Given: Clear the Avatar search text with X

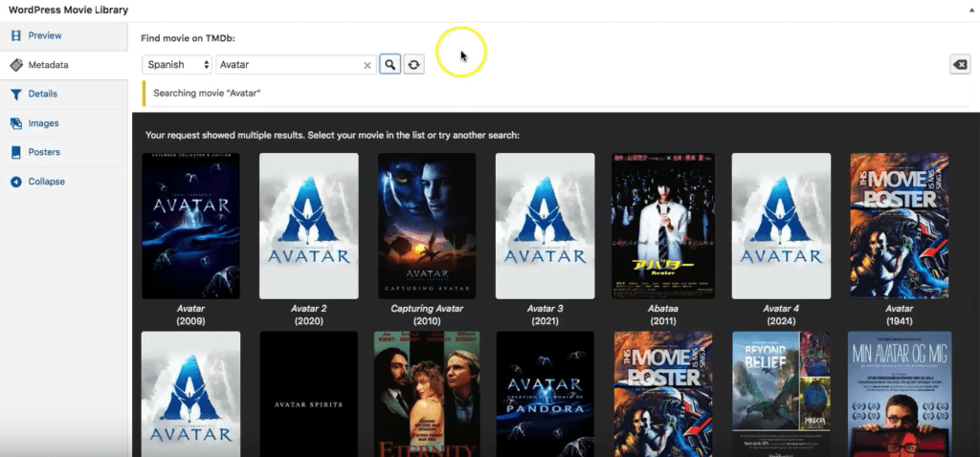Looking at the screenshot, I should (x=367, y=65).
